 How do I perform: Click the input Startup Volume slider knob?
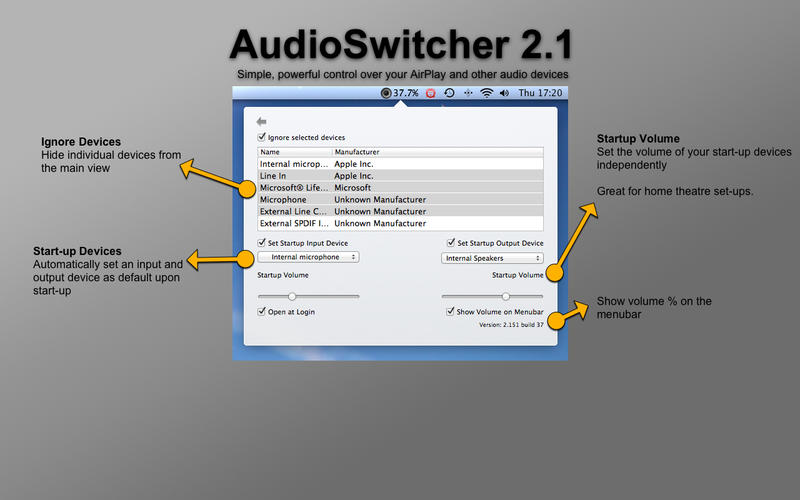coord(292,296)
